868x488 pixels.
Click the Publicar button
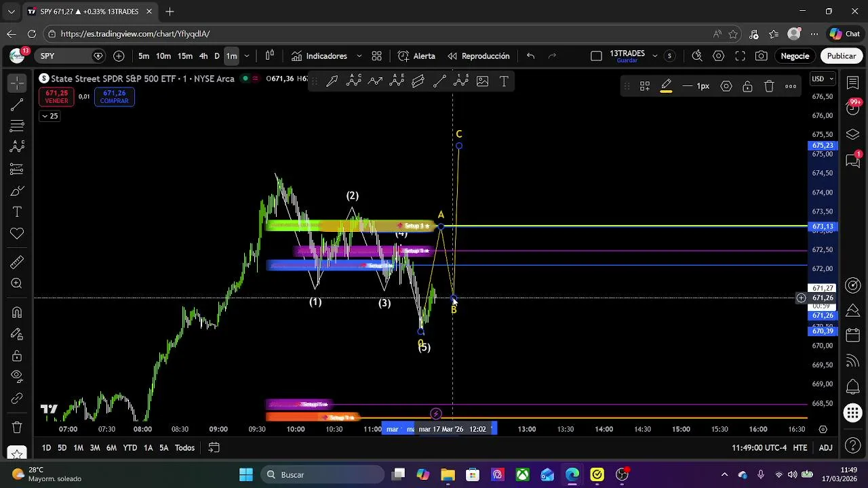(x=842, y=56)
